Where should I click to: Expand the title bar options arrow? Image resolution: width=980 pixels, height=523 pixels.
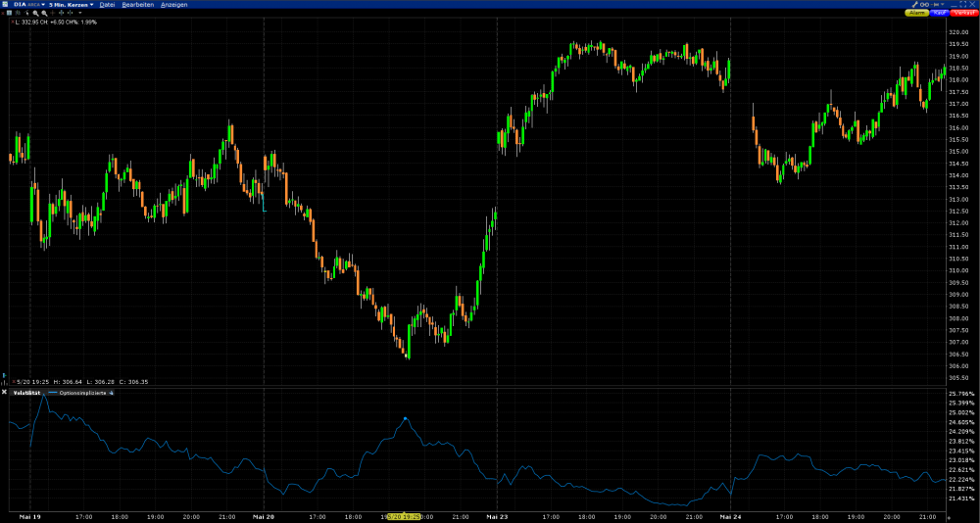pos(943,4)
